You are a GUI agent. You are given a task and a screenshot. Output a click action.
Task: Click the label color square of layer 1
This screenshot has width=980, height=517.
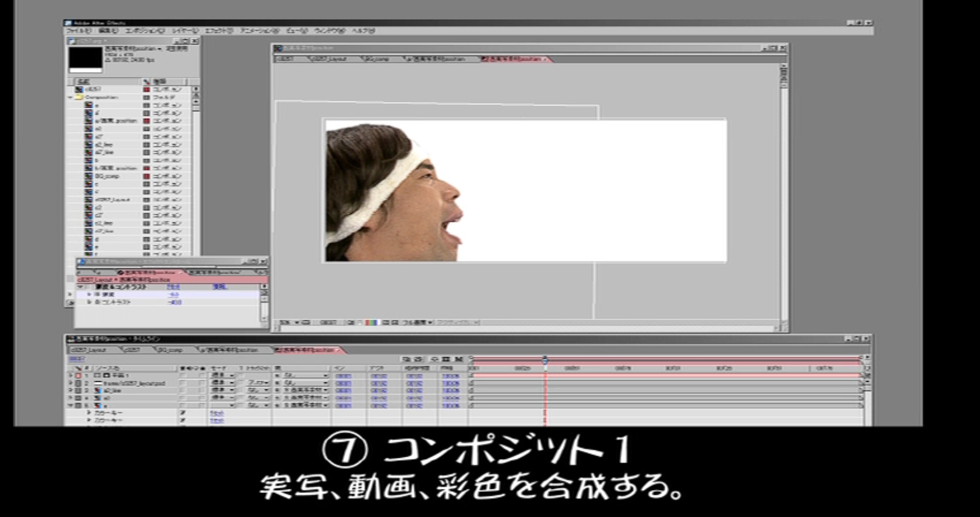(78, 375)
